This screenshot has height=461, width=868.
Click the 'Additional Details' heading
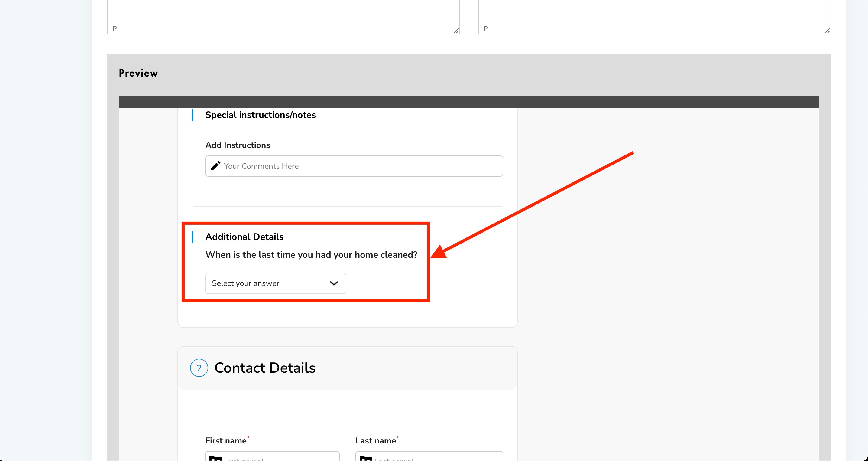tap(244, 237)
